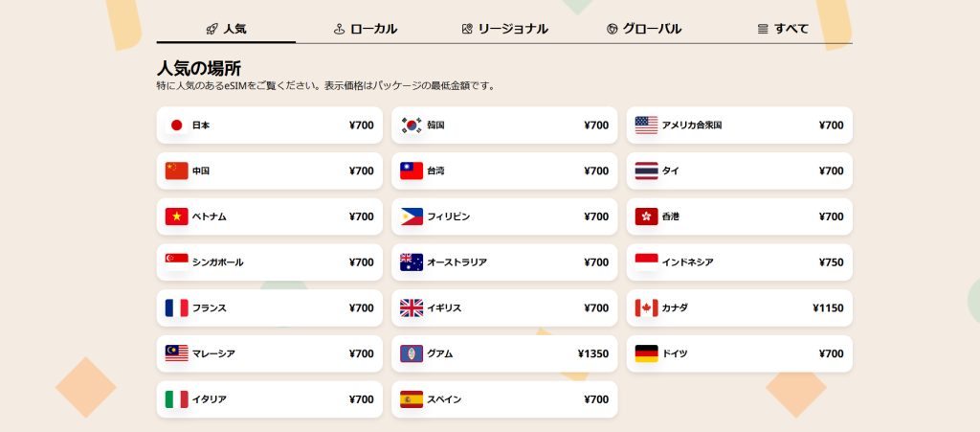Click the United States flag icon
Image resolution: width=980 pixels, height=432 pixels.
646,125
